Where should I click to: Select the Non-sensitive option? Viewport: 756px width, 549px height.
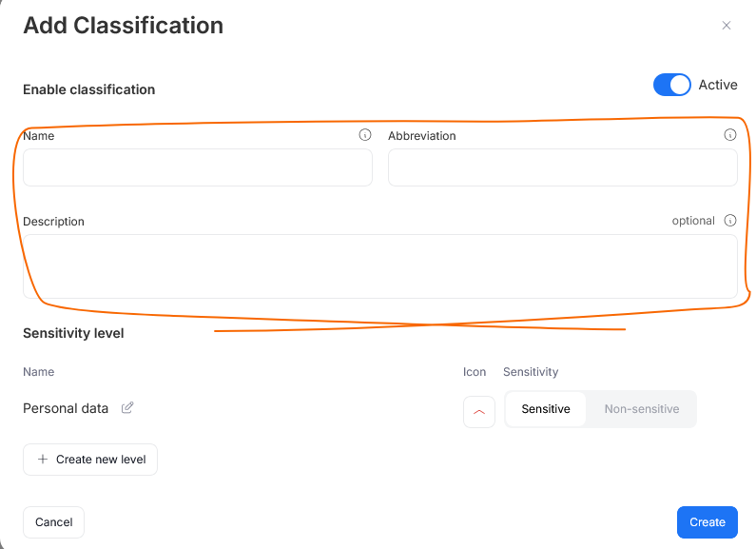click(642, 409)
